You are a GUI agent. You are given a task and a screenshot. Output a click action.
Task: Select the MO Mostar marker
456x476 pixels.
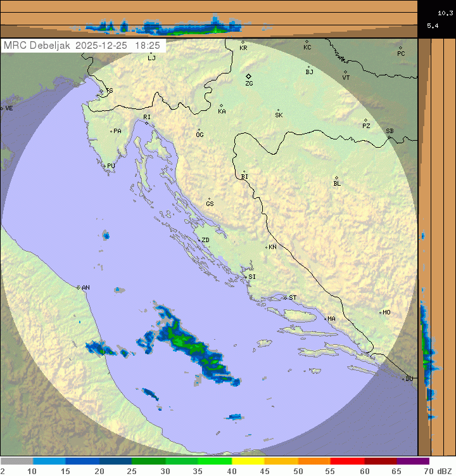380,312
